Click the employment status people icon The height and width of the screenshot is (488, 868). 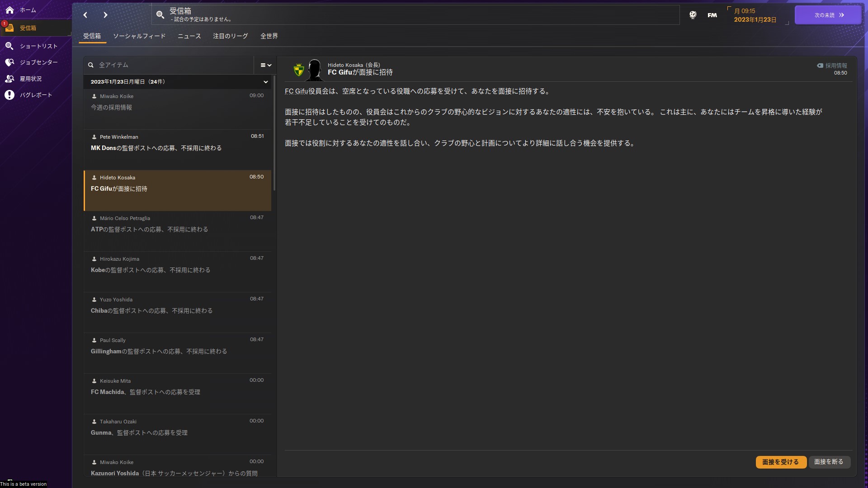(x=9, y=79)
